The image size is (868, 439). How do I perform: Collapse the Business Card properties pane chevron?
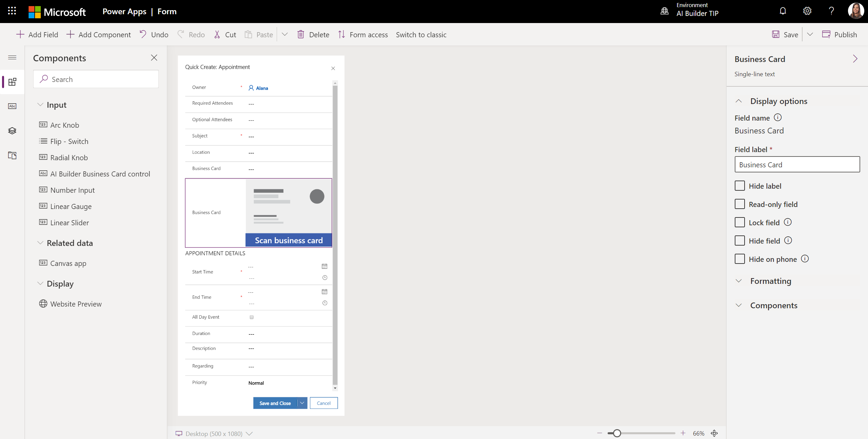pos(855,59)
